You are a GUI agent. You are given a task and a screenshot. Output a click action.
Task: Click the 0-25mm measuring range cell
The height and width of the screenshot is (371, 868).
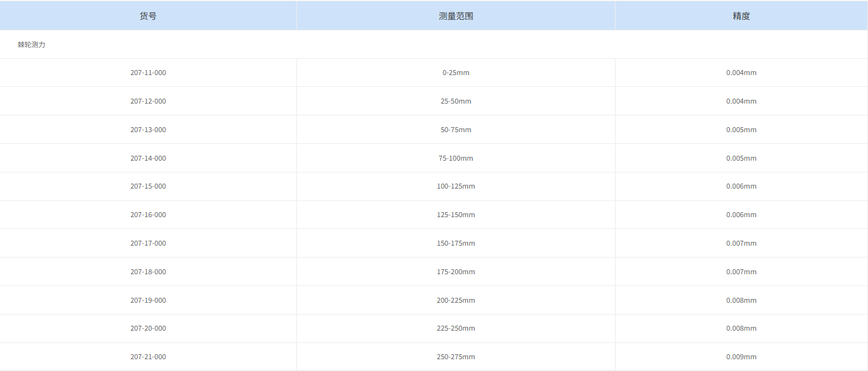[x=456, y=73]
